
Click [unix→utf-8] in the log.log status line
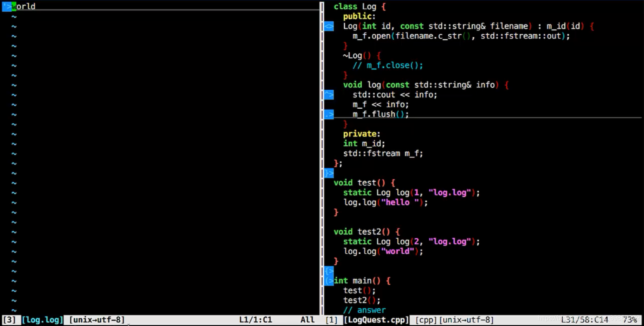click(97, 320)
